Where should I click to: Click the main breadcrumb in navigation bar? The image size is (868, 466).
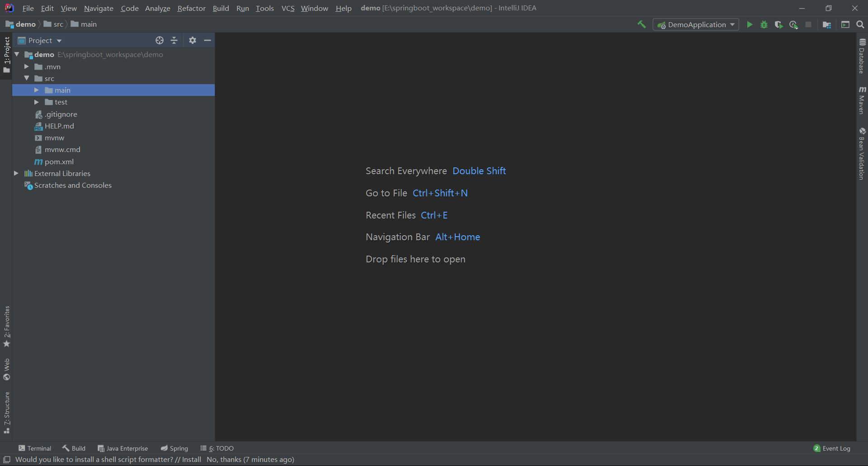[84, 24]
